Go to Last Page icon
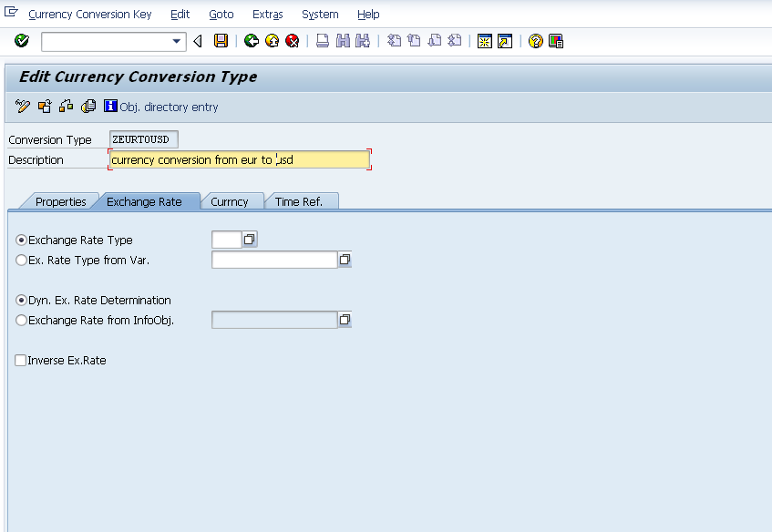772x532 pixels. tap(455, 41)
